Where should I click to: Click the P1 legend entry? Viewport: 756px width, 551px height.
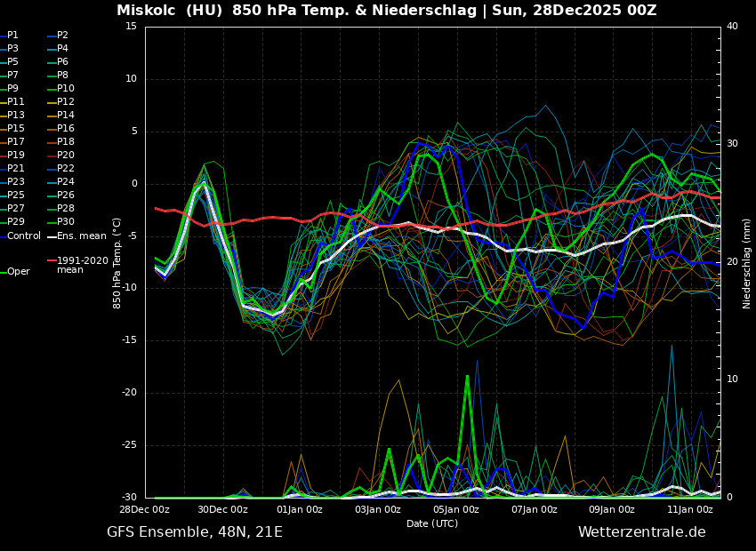click(12, 36)
